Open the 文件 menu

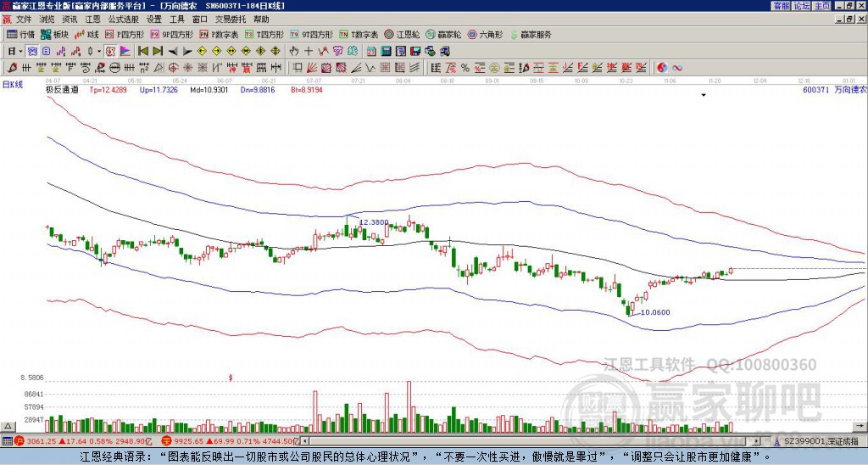coord(24,20)
